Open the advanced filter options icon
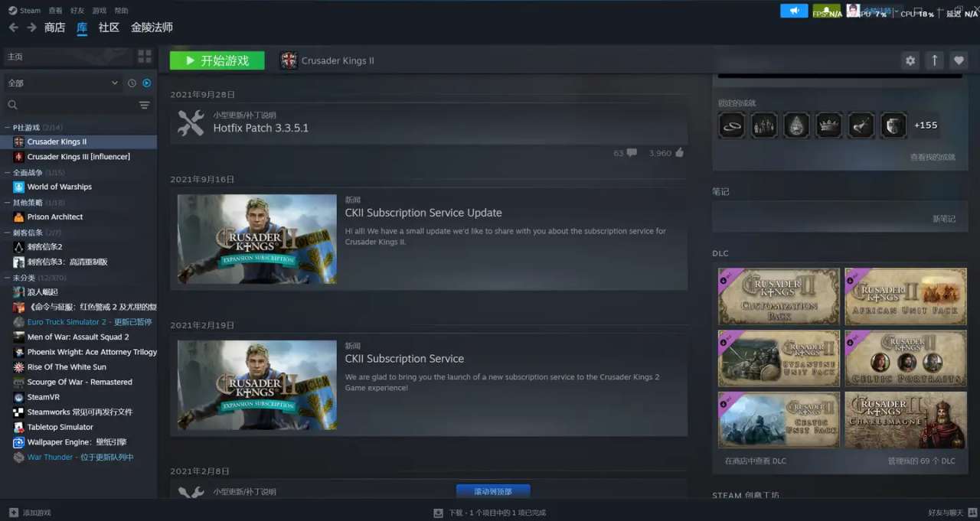Screen dimensions: 980x521 point(144,105)
